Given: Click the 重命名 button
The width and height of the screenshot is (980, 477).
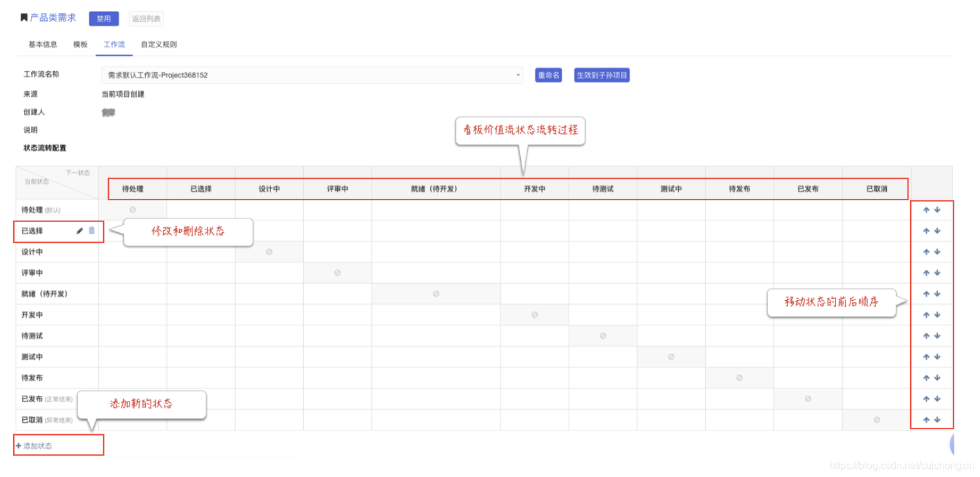Looking at the screenshot, I should point(548,76).
